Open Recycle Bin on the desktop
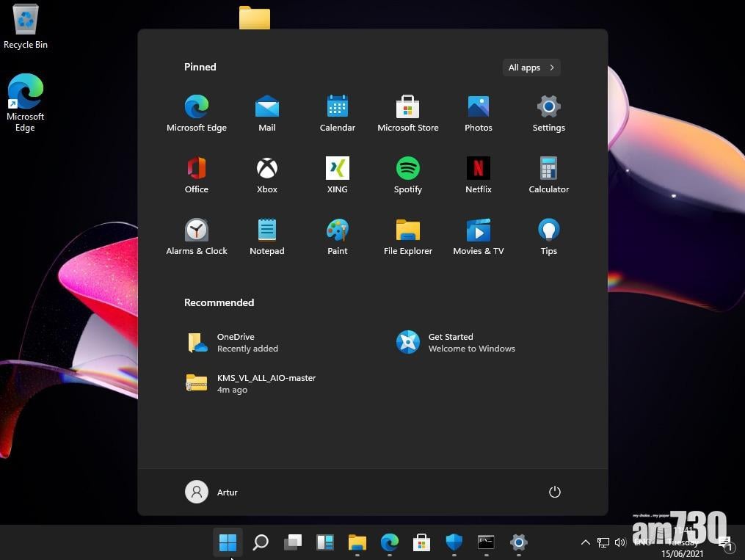The width and height of the screenshot is (745, 560). pos(26,27)
